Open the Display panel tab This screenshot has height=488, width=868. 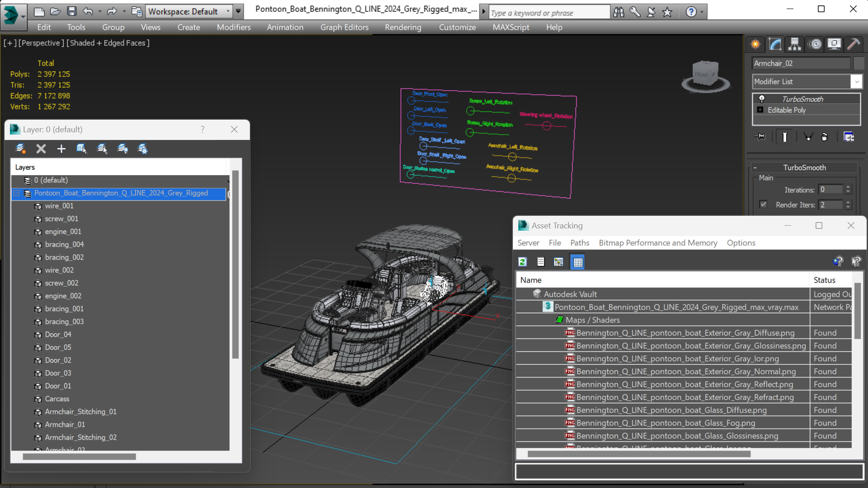834,44
